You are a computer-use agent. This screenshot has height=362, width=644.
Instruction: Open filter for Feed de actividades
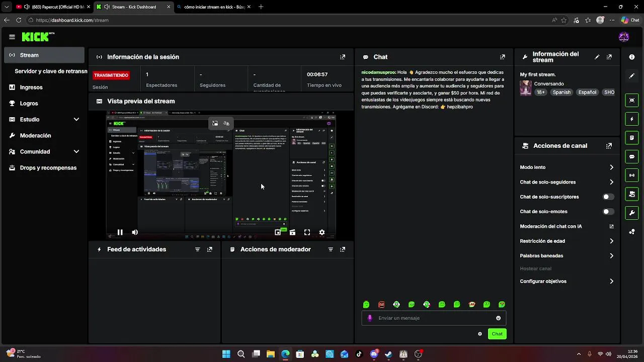(197, 249)
